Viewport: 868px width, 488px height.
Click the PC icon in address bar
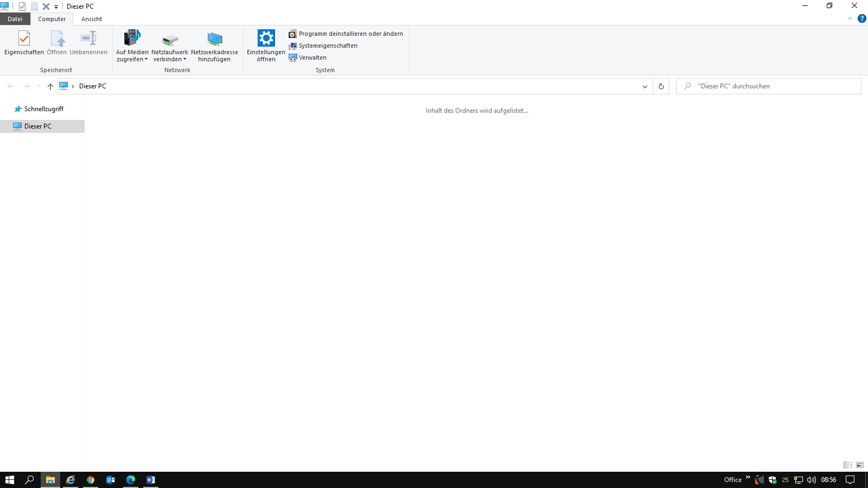click(63, 86)
